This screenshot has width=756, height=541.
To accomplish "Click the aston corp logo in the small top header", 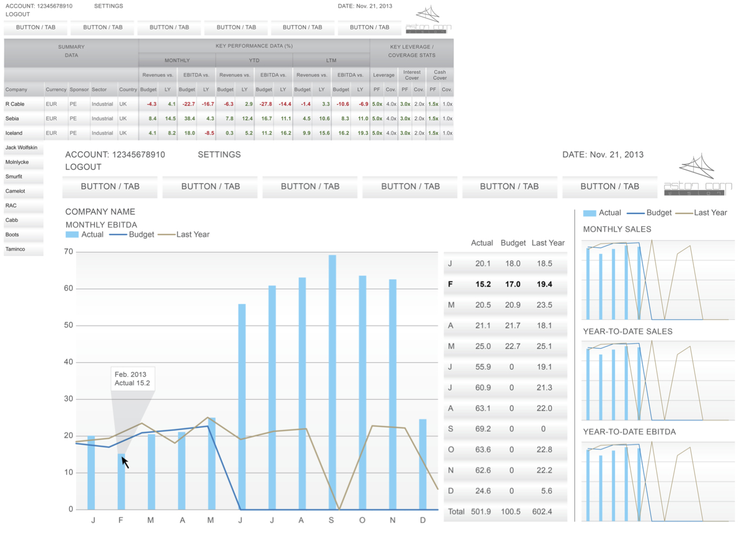I will click(x=428, y=19).
